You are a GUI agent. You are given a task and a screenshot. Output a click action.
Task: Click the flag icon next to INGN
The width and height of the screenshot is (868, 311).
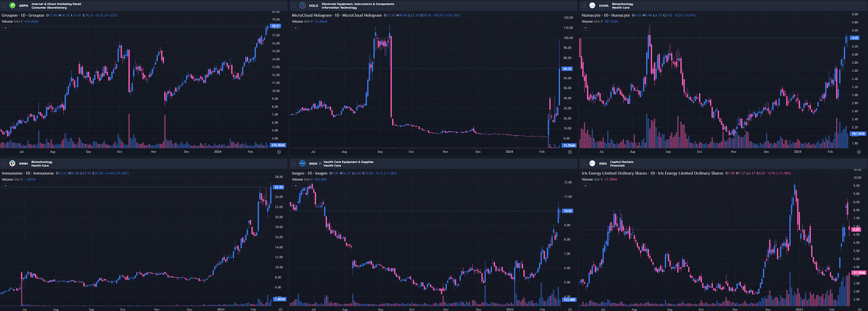[320, 164]
